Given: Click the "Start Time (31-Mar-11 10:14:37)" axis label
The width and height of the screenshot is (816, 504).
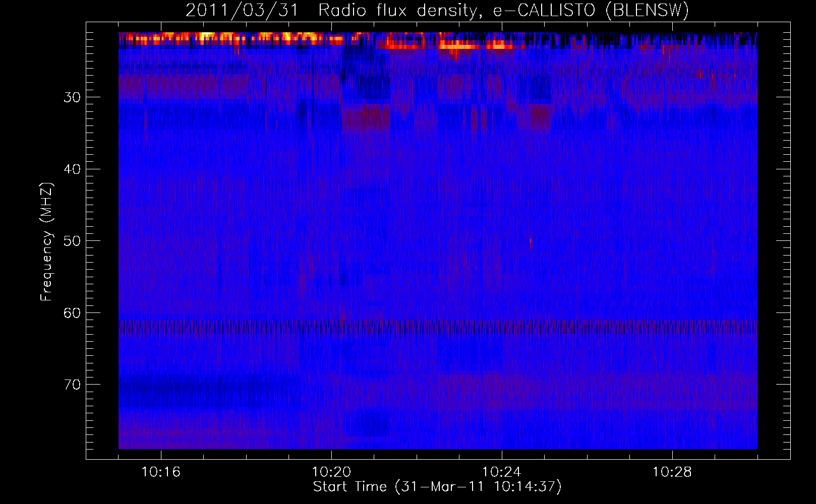Looking at the screenshot, I should (x=437, y=487).
